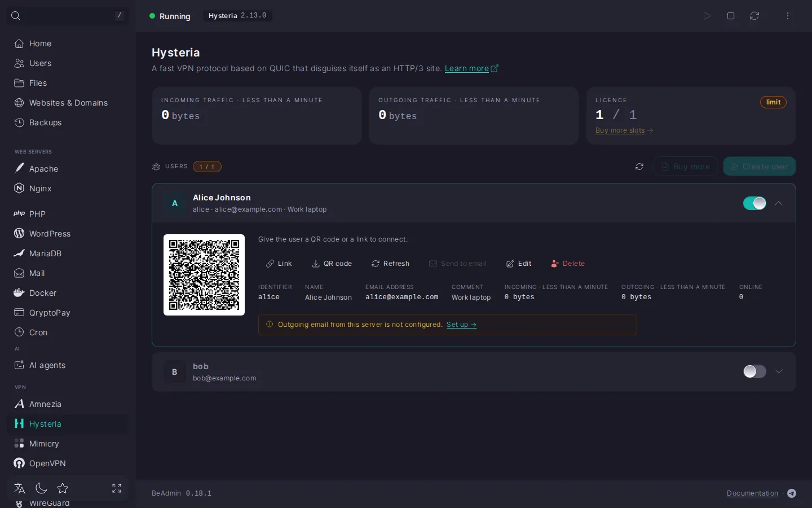This screenshot has width=812, height=508.
Task: Click Refresh for Alice's connection
Action: click(x=390, y=264)
